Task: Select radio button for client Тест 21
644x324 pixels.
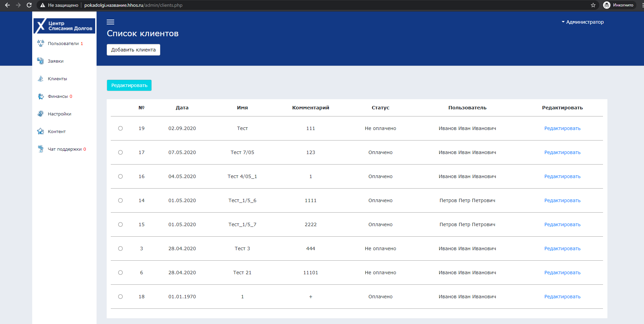Action: tap(120, 273)
